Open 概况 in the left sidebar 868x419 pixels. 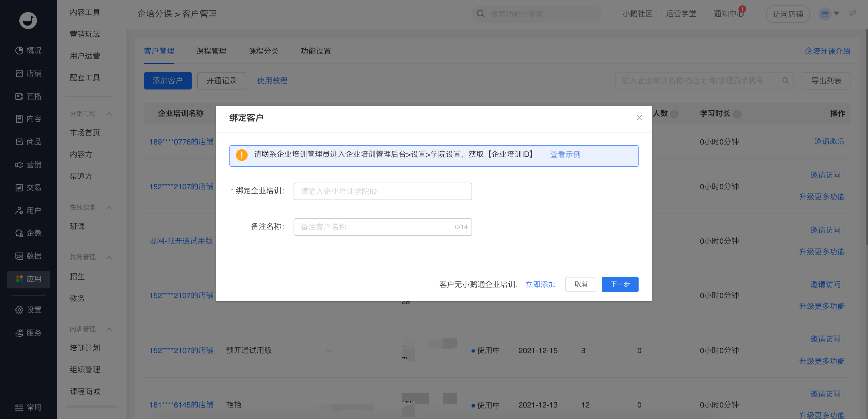(x=28, y=50)
